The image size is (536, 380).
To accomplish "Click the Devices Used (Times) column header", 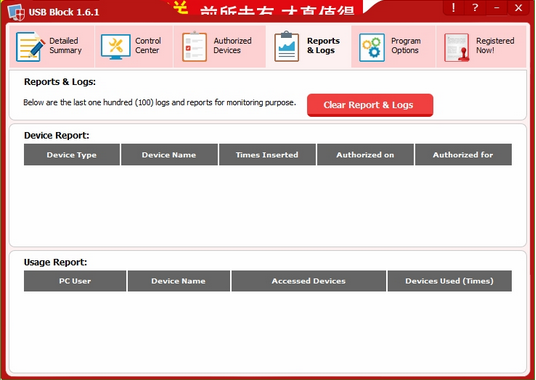I will [x=450, y=281].
